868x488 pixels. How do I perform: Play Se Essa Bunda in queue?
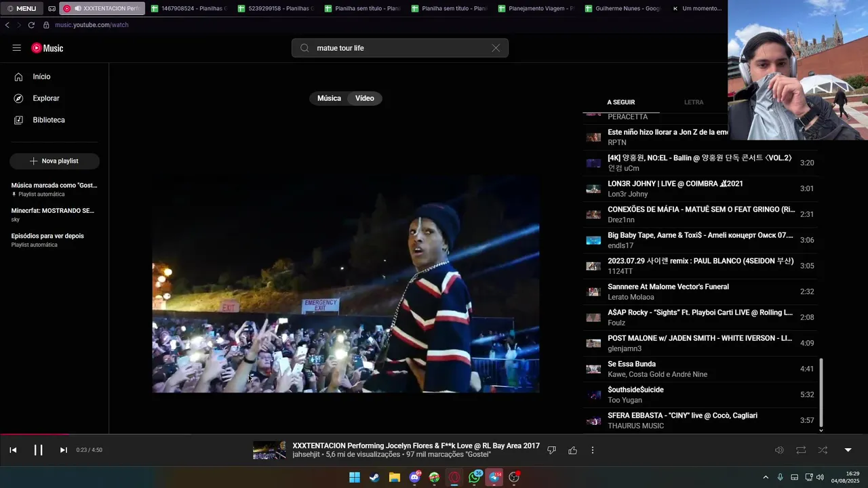coord(701,369)
